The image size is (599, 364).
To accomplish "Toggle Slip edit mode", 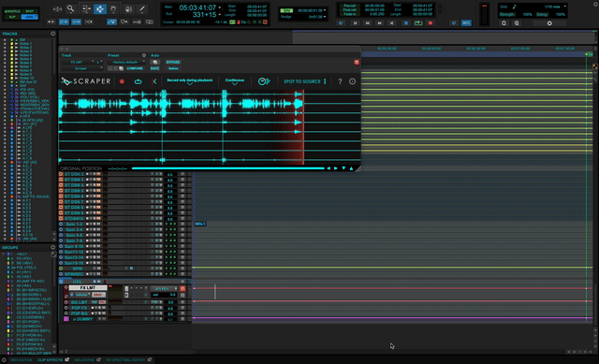I will tap(12, 17).
